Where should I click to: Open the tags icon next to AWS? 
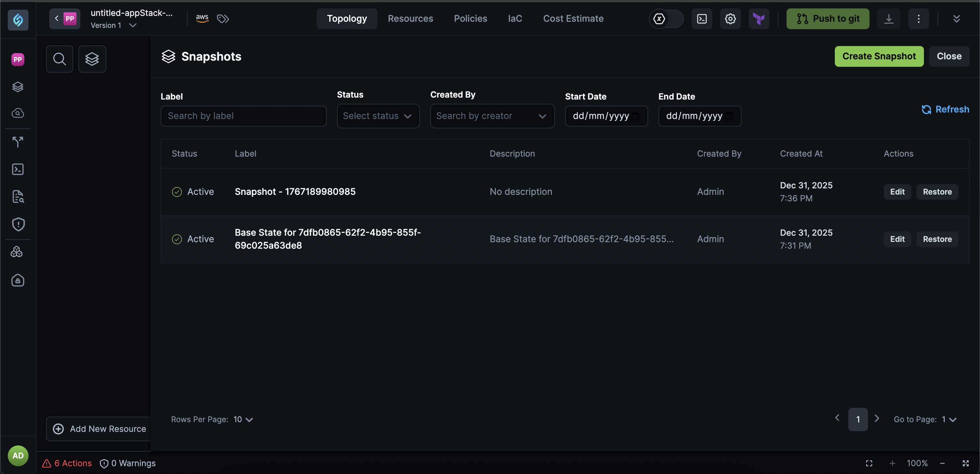click(x=223, y=19)
